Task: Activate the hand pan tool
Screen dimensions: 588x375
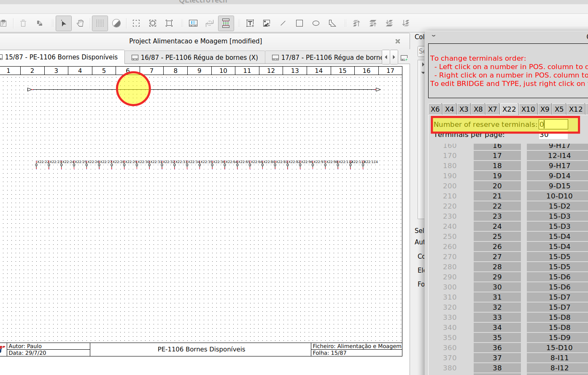Action: [x=80, y=24]
